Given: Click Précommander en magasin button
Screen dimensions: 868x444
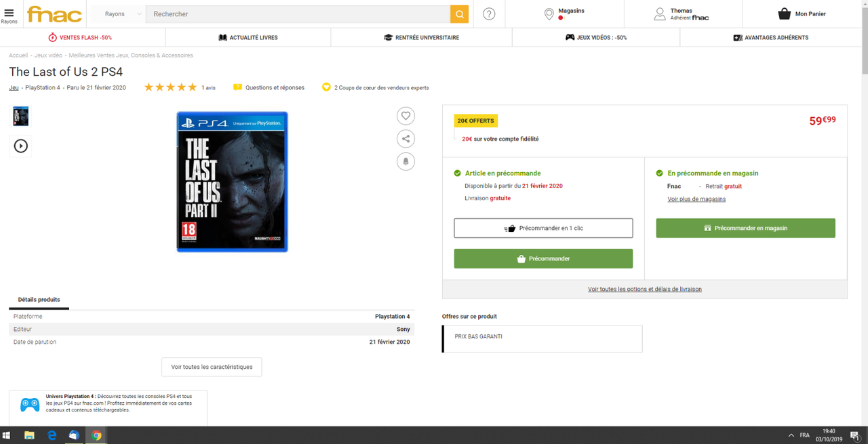Looking at the screenshot, I should (745, 228).
